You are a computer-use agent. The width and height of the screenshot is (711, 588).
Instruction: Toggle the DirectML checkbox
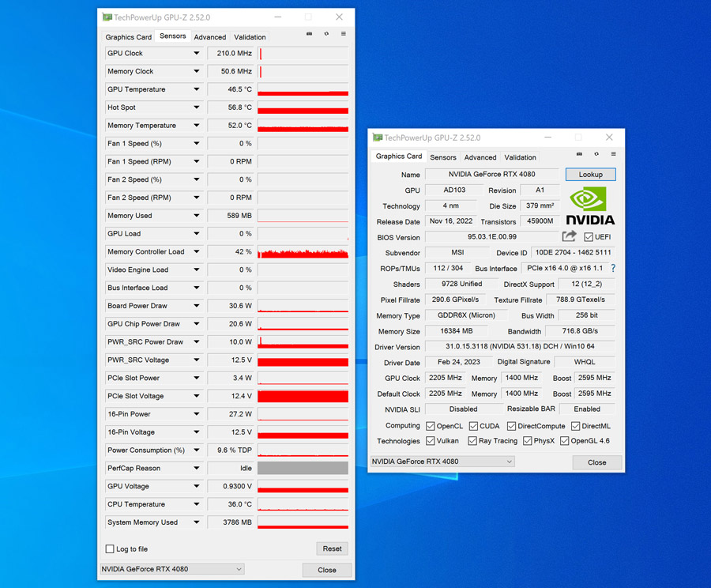point(575,426)
